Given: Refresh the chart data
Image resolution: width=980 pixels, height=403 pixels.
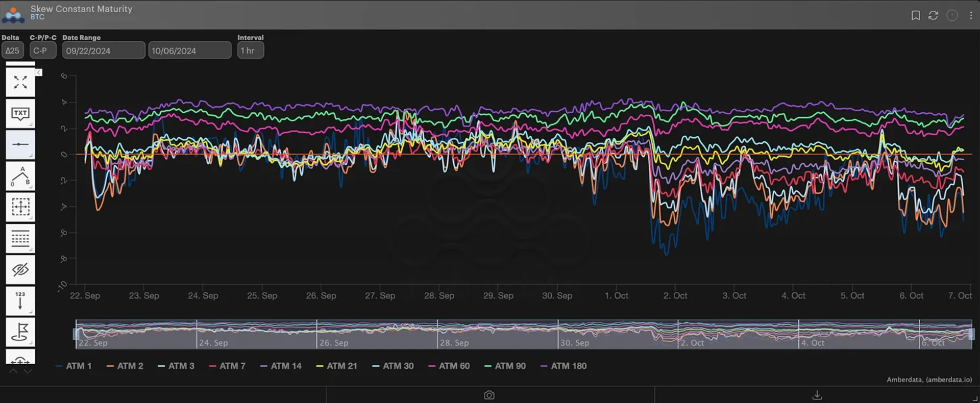Looking at the screenshot, I should [933, 15].
